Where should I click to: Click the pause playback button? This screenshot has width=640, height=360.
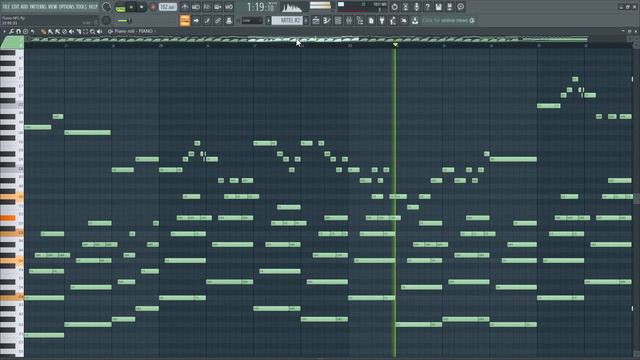[131, 7]
